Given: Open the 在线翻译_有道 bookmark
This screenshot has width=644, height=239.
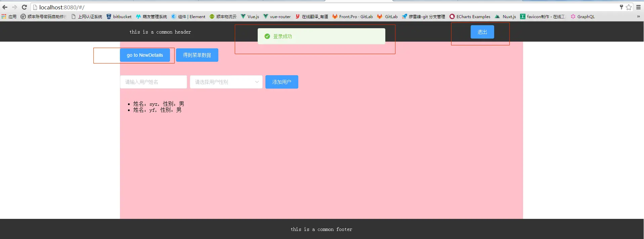Looking at the screenshot, I should [x=311, y=16].
